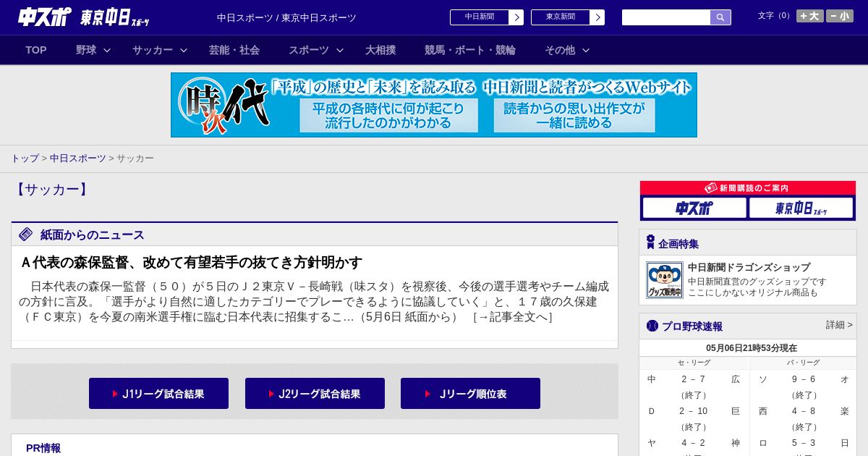Follow the 中日スポーツ breadcrumb link

(78, 158)
